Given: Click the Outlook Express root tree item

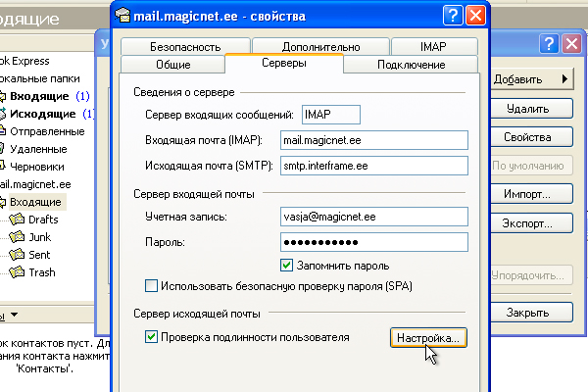Looking at the screenshot, I should [x=24, y=61].
